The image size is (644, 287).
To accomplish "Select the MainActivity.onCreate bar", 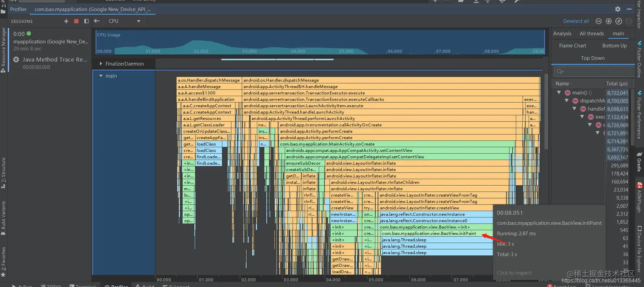I will [x=397, y=144].
